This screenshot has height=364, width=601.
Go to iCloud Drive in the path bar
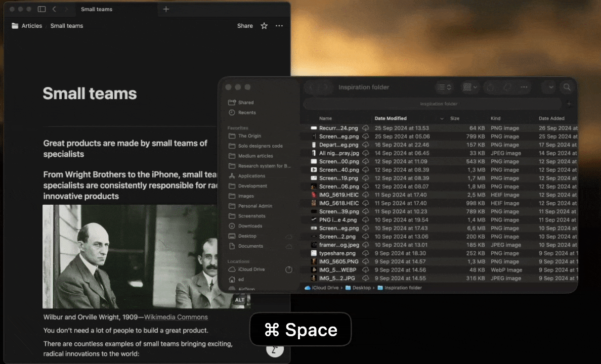(x=322, y=288)
